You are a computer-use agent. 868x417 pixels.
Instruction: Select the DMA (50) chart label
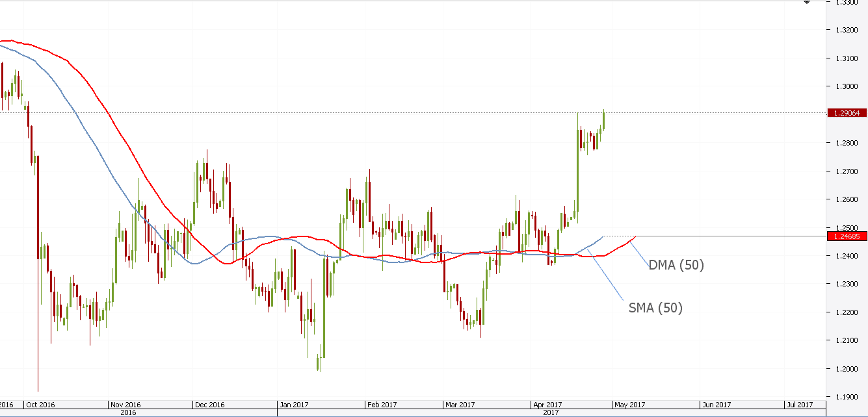click(676, 265)
